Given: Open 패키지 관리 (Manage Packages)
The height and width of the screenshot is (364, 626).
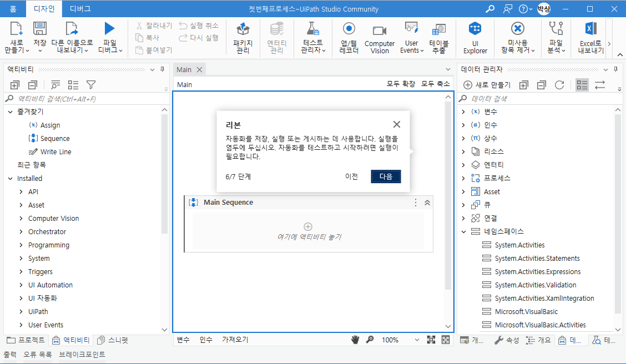Looking at the screenshot, I should 243,29.
